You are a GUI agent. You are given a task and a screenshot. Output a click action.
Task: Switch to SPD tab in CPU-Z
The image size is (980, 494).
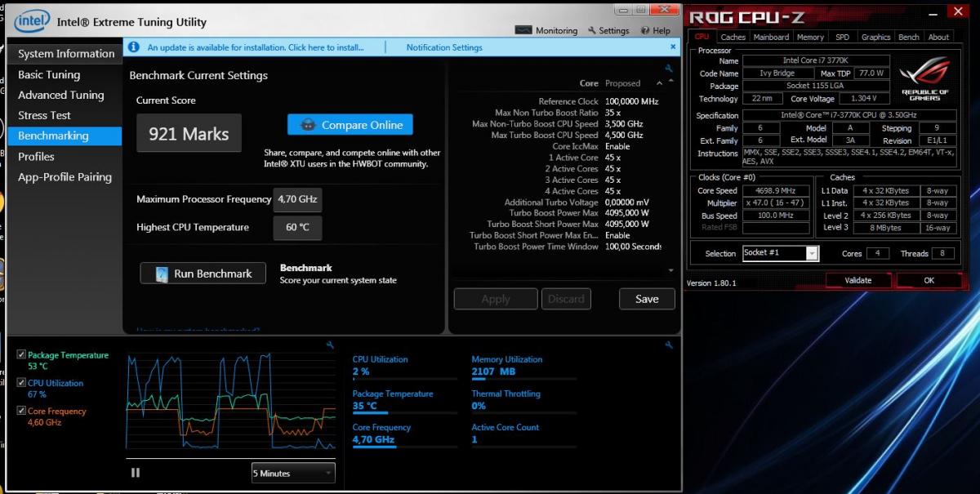click(x=842, y=37)
